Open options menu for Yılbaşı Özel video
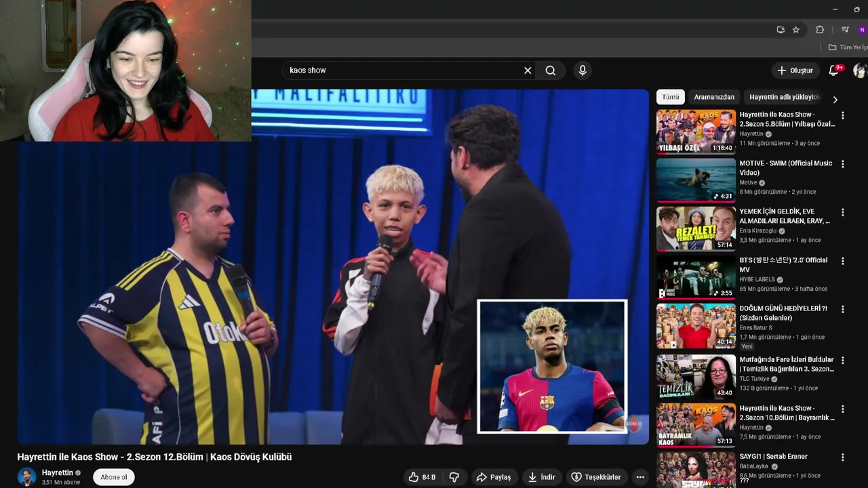The height and width of the screenshot is (488, 868). (x=843, y=116)
